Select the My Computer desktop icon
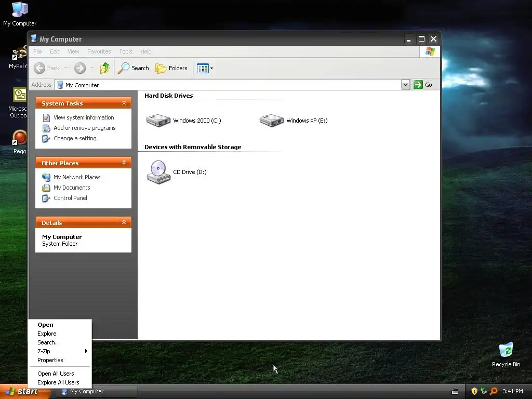532x399 pixels. (20, 14)
